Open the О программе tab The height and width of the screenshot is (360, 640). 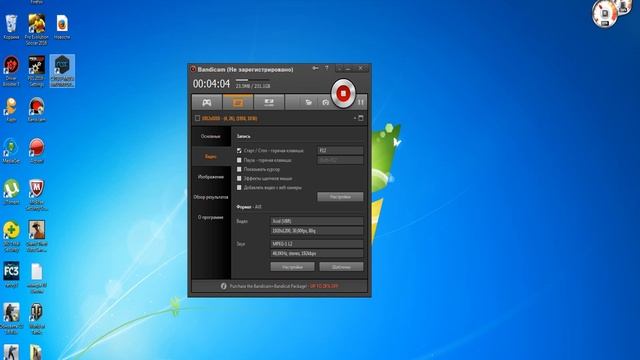(211, 218)
